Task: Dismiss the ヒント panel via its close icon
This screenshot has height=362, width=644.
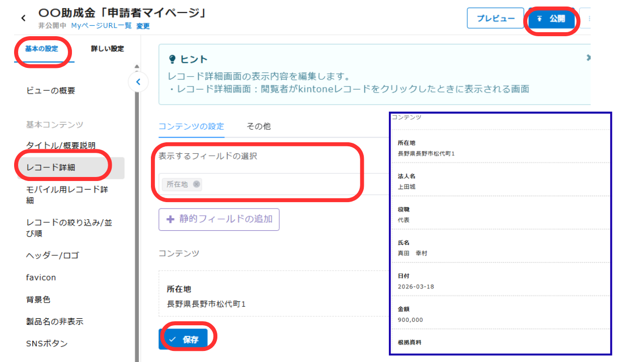Action: pyautogui.click(x=588, y=57)
